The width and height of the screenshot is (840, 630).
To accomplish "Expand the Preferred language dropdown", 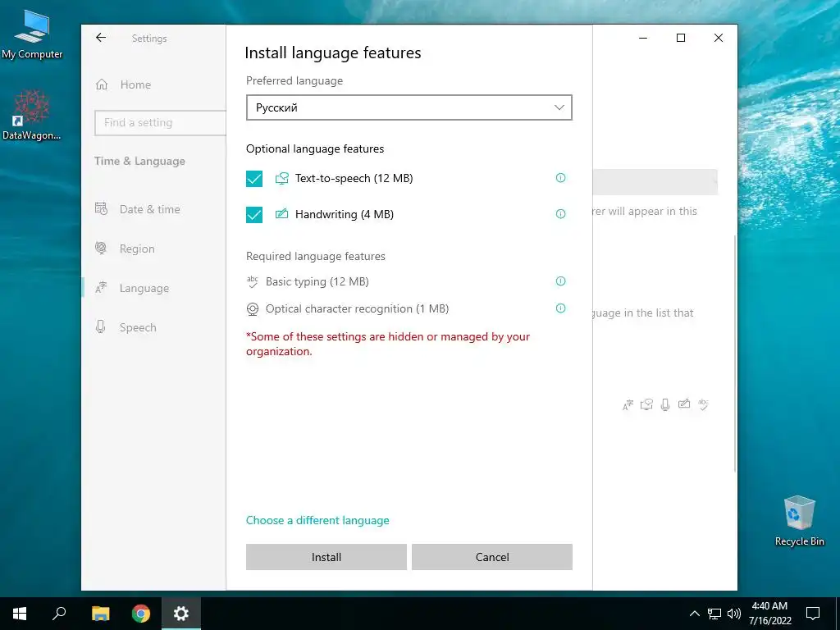I will (x=409, y=107).
